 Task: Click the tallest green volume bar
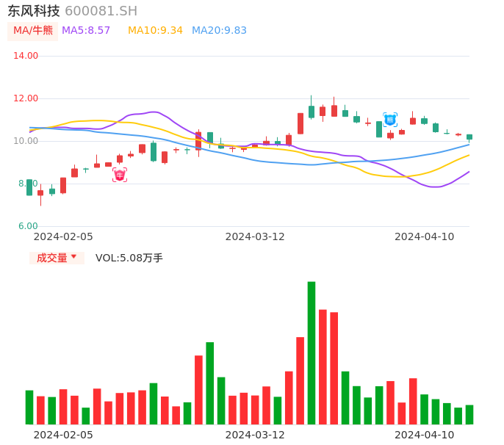point(312,352)
